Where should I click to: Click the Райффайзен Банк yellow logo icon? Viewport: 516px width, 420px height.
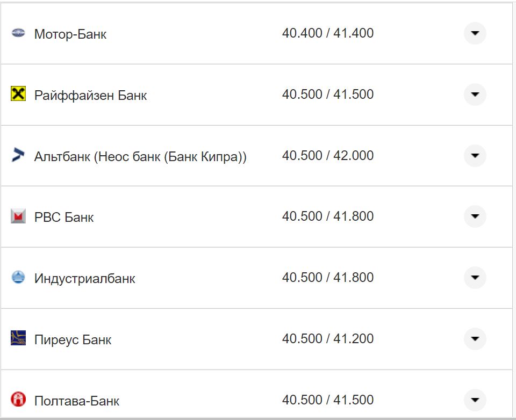(18, 95)
